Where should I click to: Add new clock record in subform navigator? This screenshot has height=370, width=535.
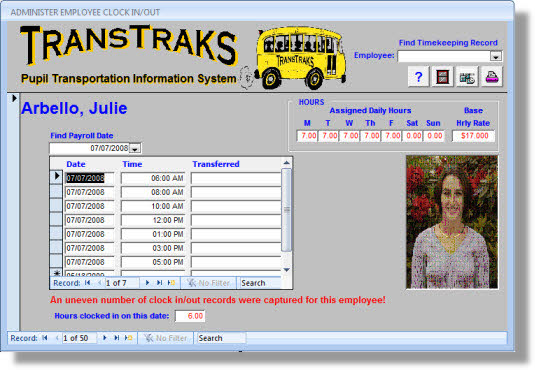tap(171, 283)
